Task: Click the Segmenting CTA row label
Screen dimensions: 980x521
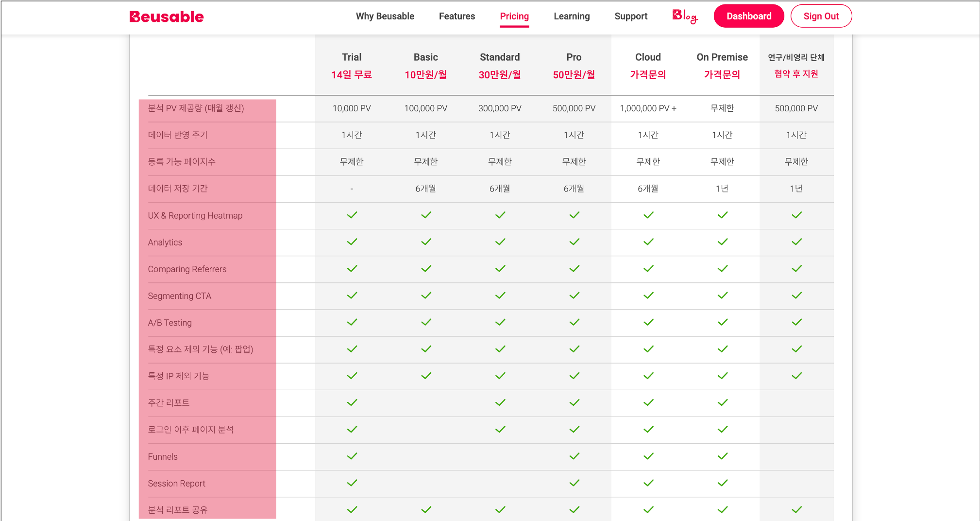Action: (180, 295)
